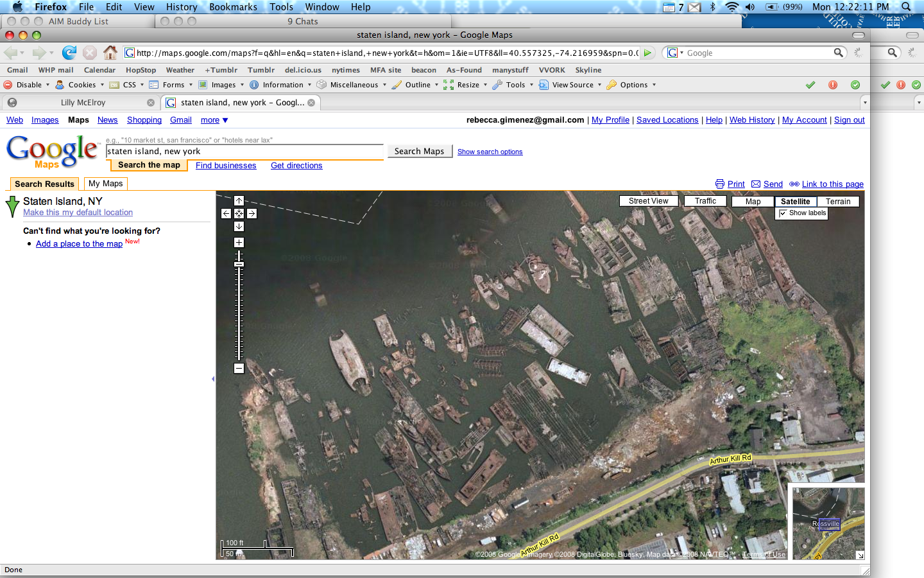Open the Tools menu in the menu bar
Viewport: 924px width, 578px height.
[281, 6]
